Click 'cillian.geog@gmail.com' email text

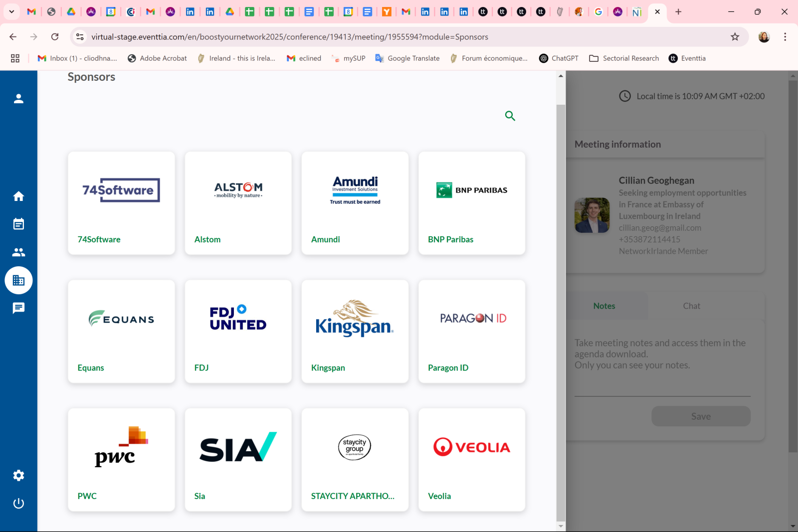tap(660, 228)
